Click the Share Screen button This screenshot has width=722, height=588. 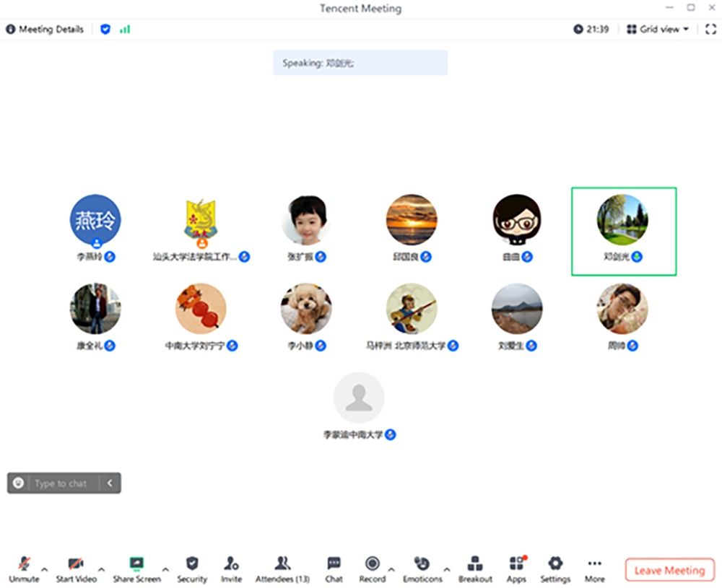pos(136,569)
